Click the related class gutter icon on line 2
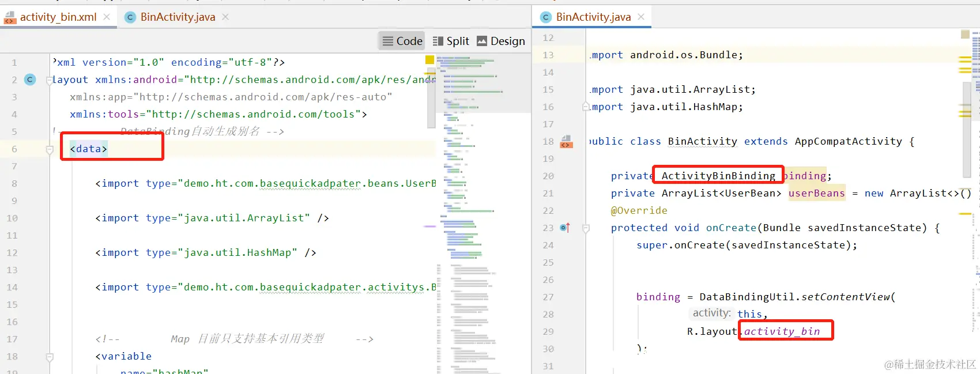The image size is (980, 374). (30, 80)
